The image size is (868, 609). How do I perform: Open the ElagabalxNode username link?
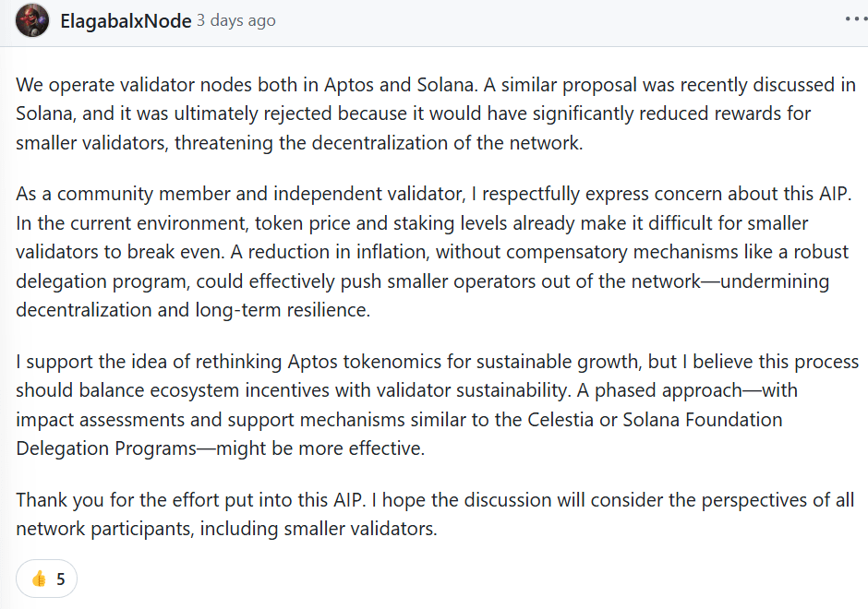[126, 21]
